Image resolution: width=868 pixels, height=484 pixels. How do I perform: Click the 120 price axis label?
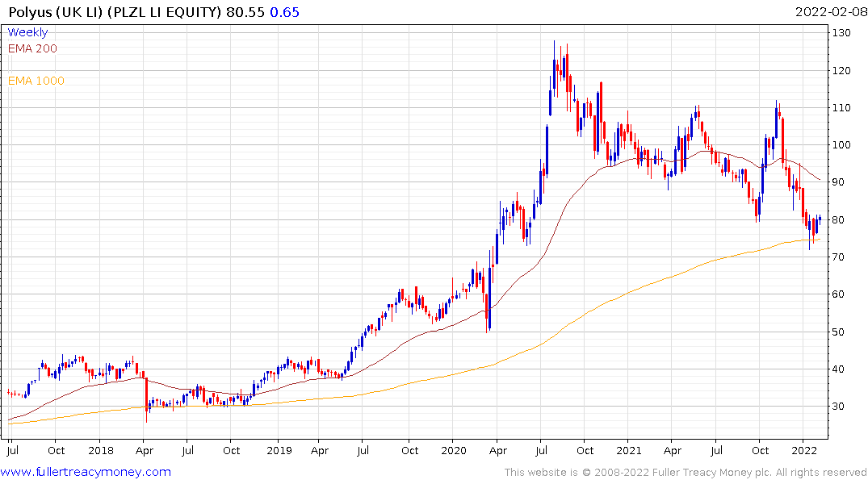point(841,71)
